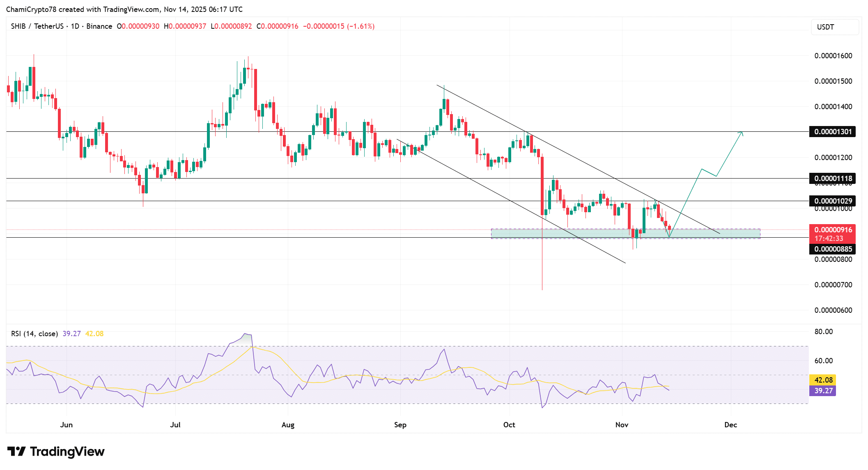Select the 0.00001301 price level label
Screen dimensions: 868x470
[x=832, y=132]
